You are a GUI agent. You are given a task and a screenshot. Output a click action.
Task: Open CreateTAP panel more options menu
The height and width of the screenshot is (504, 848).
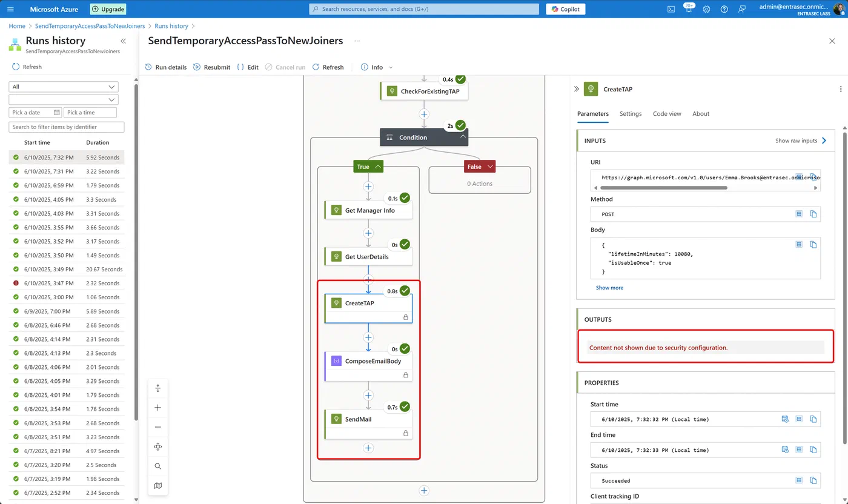pyautogui.click(x=840, y=89)
